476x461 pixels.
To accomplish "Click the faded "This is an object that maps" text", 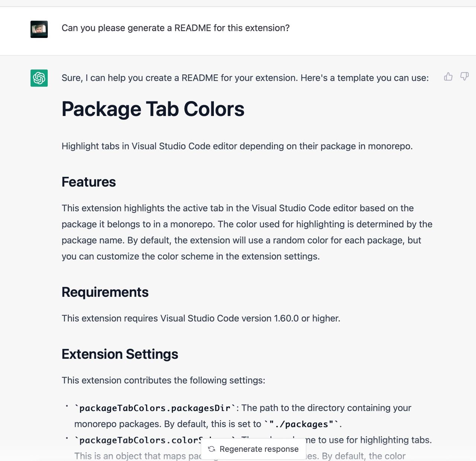I will pos(137,456).
